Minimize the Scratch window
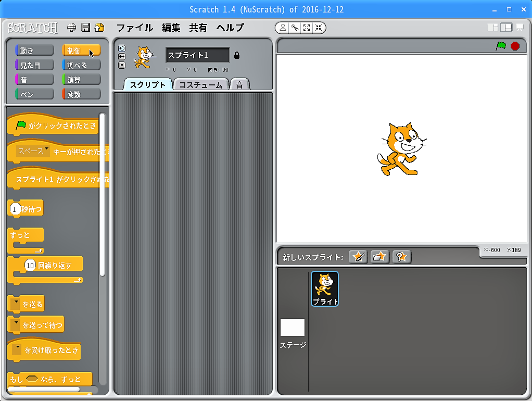 495,9
